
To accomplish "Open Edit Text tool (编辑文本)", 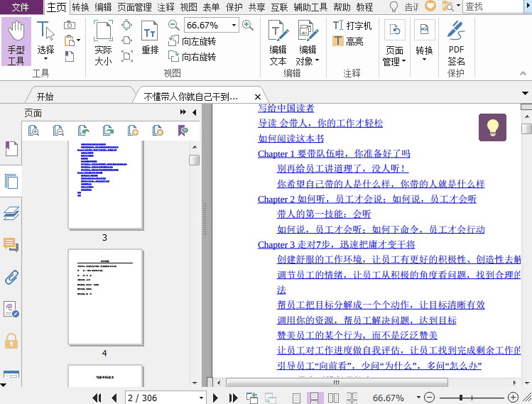I will tap(278, 43).
